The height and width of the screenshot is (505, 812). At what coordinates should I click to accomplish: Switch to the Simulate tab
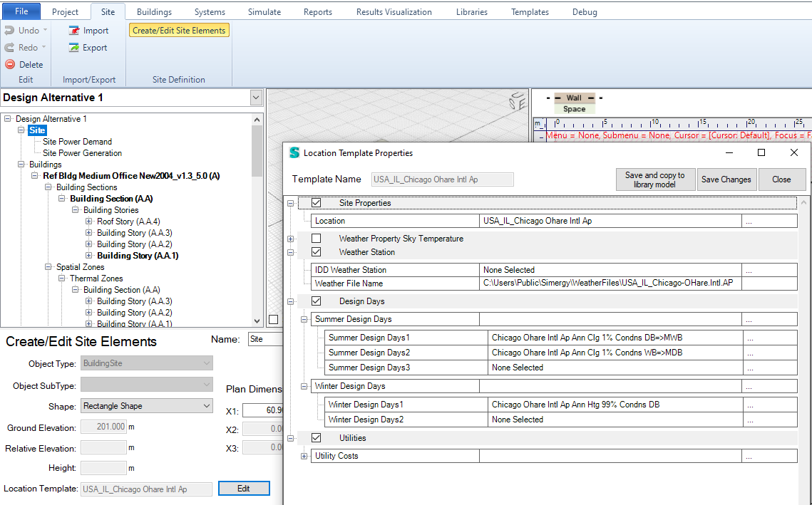point(264,12)
